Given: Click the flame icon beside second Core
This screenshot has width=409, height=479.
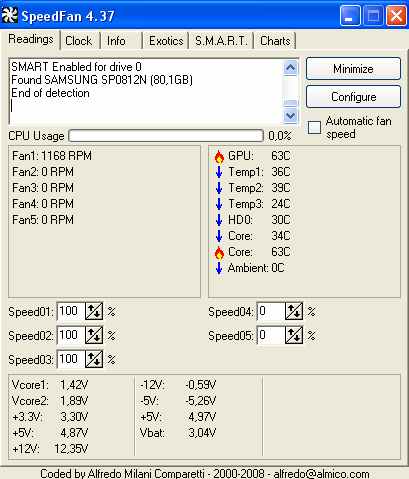Looking at the screenshot, I should pos(219,253).
